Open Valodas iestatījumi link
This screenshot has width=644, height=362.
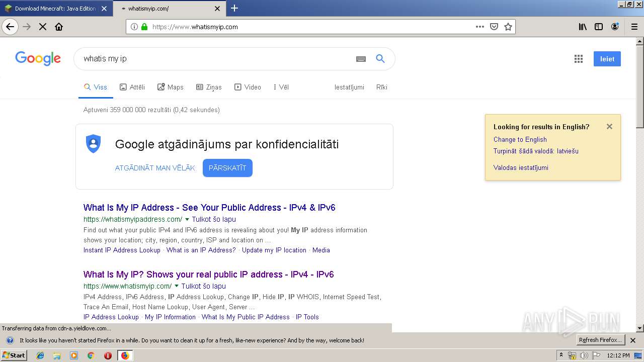tap(521, 168)
